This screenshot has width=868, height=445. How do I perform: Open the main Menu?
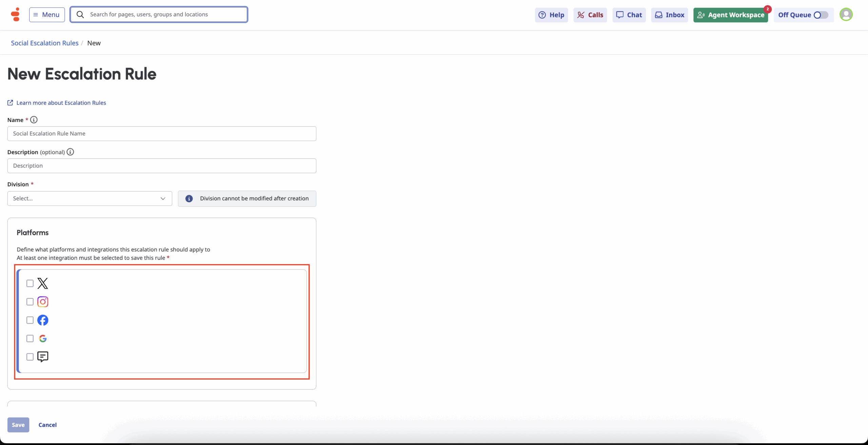[47, 15]
